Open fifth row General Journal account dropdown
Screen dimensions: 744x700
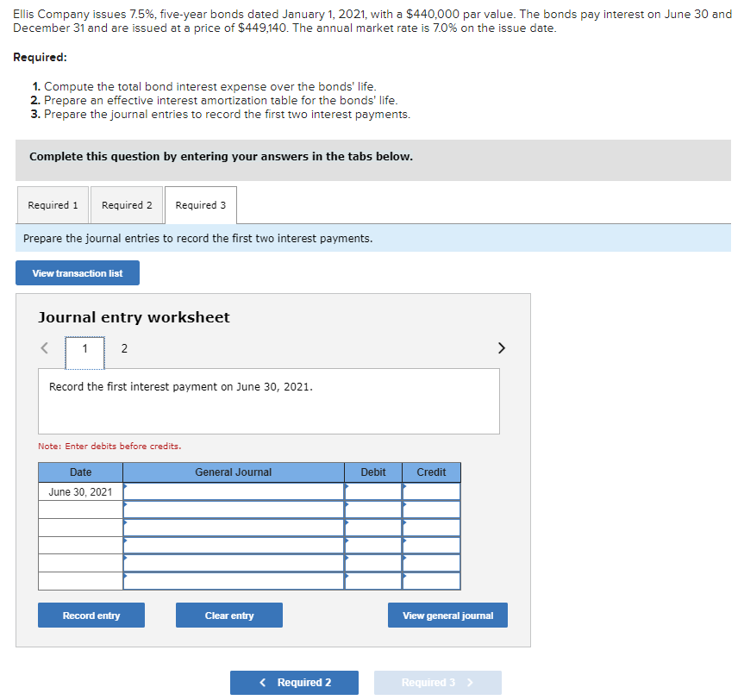click(234, 563)
